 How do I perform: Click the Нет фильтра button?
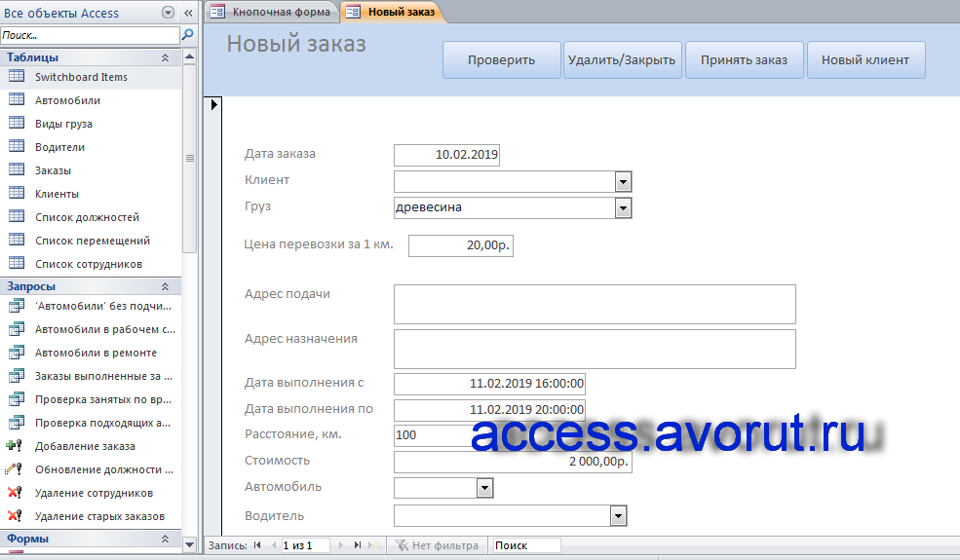pos(438,544)
